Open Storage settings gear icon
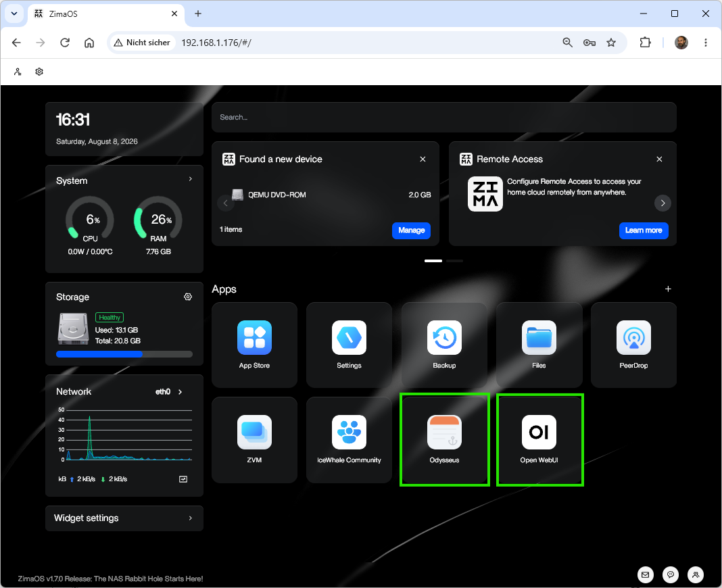This screenshot has width=722, height=588. 188,297
